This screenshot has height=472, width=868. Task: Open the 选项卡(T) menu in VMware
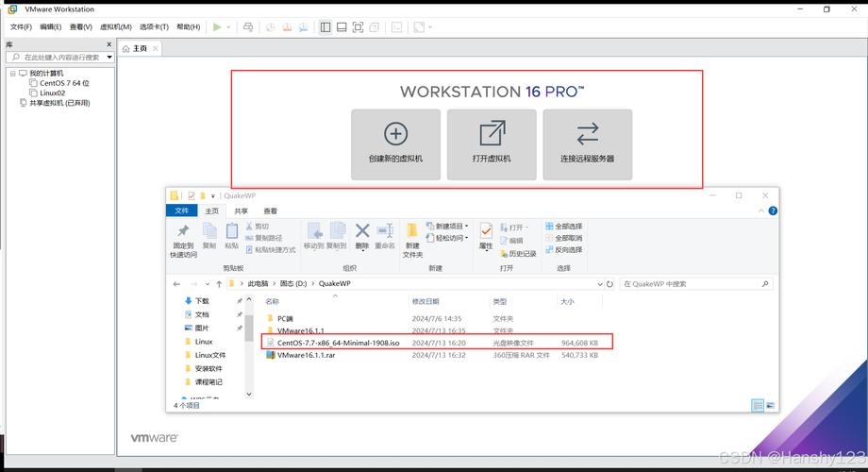click(154, 26)
